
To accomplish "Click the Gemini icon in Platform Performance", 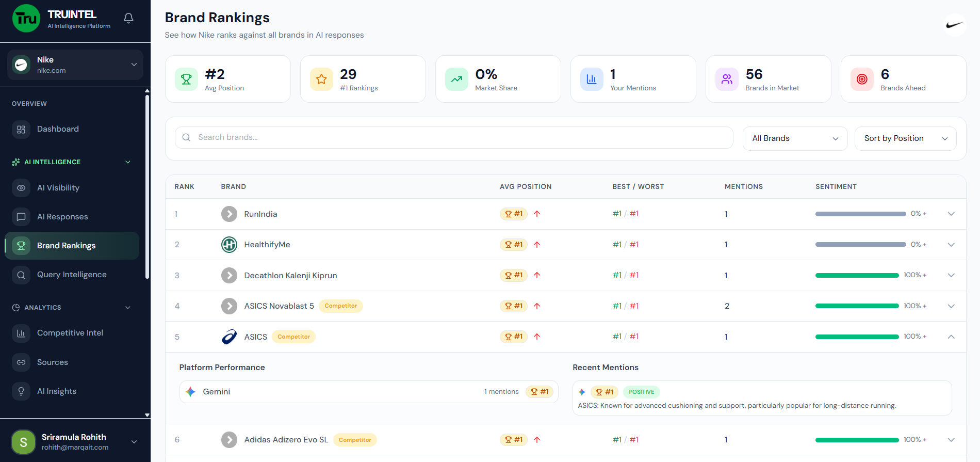I will pyautogui.click(x=191, y=392).
